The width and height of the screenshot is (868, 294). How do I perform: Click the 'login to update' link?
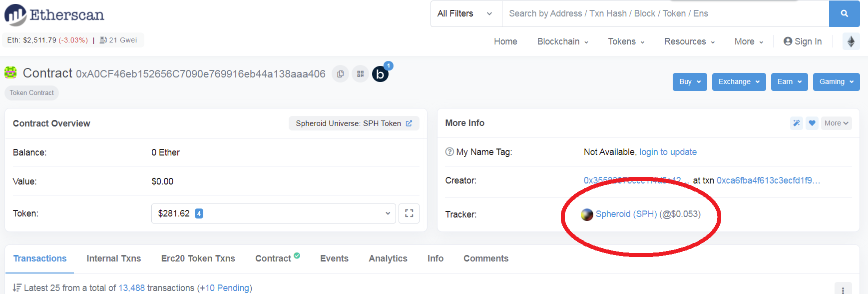pos(668,152)
